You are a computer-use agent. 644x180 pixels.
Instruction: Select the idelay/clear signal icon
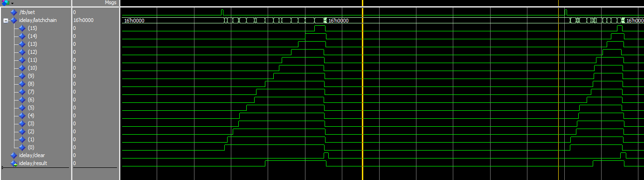(14, 155)
